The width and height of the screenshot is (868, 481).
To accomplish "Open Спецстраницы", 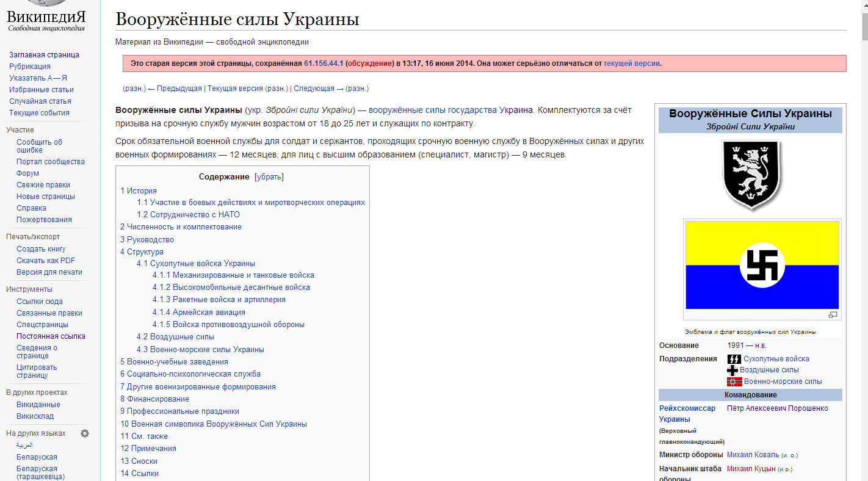I will pyautogui.click(x=42, y=325).
